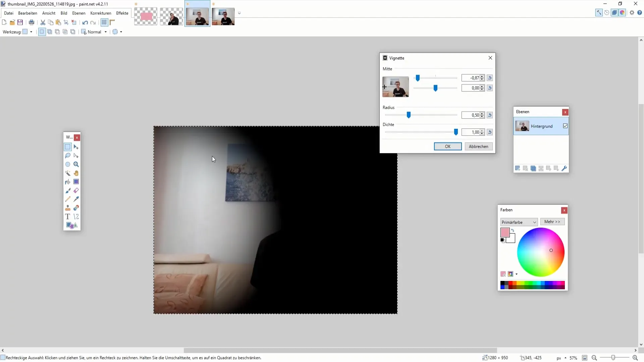This screenshot has height=362, width=644.
Task: Select the Text tool
Action: click(68, 217)
